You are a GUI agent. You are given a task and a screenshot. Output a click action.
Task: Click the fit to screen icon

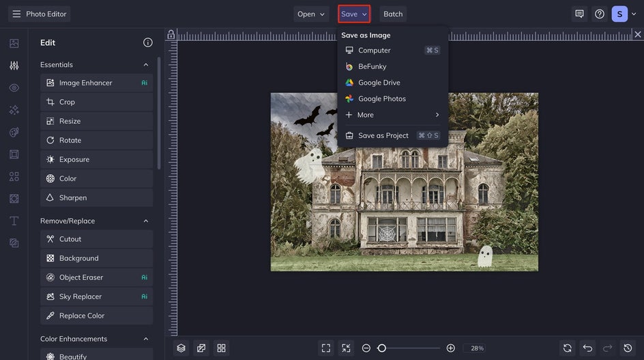point(326,348)
